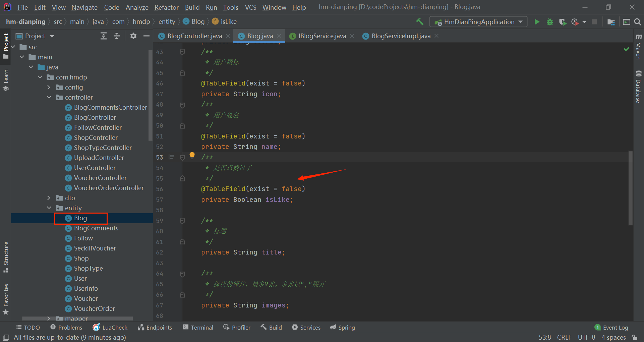Open the Favorites tool window
The width and height of the screenshot is (644, 342).
point(6,299)
